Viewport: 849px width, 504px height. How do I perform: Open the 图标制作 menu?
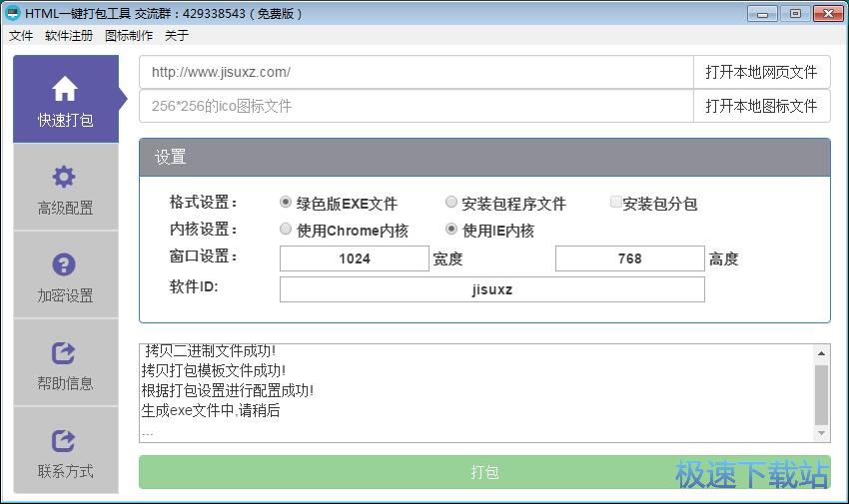tap(129, 36)
